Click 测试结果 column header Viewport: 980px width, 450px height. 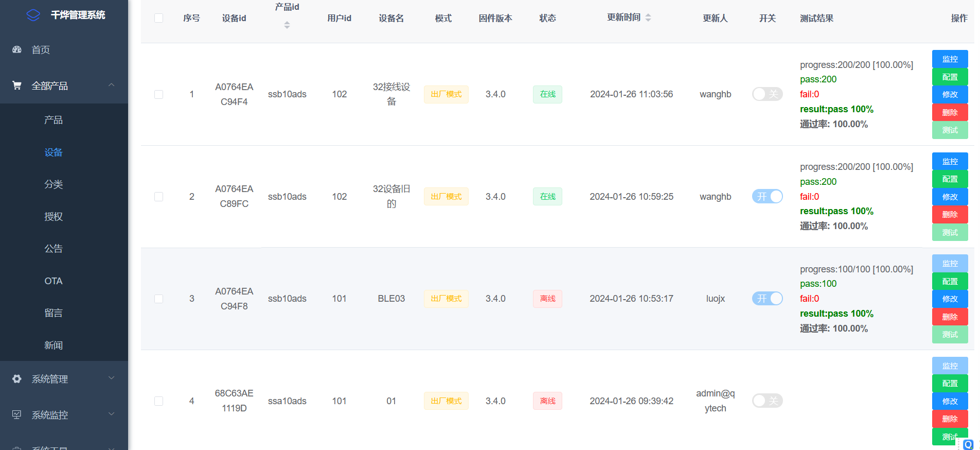tap(816, 18)
